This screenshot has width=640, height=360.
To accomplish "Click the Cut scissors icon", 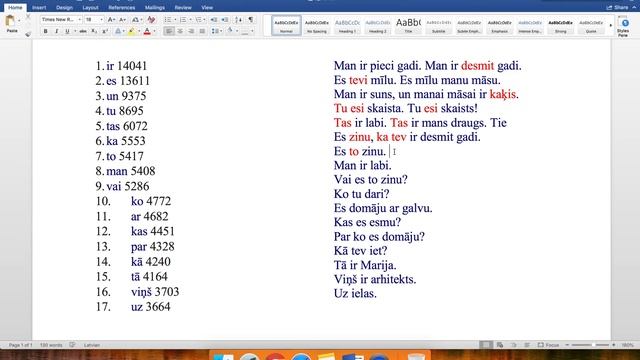I will [28, 17].
